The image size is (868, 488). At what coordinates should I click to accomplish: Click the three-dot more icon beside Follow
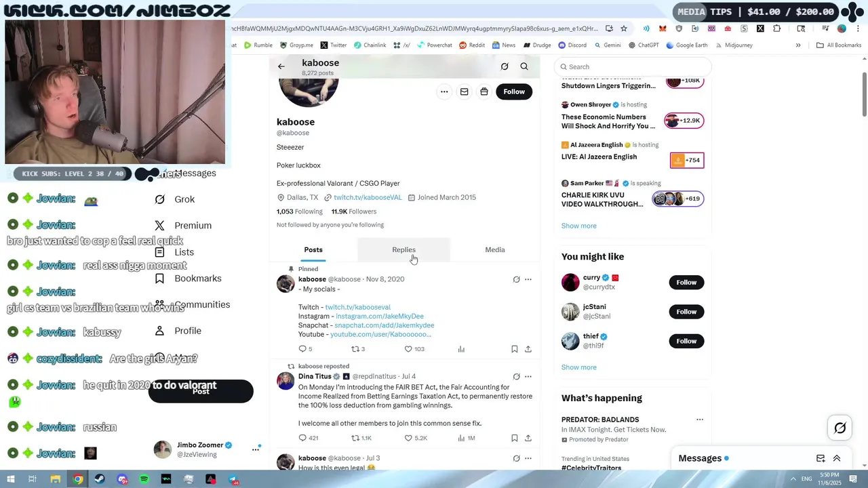(444, 91)
